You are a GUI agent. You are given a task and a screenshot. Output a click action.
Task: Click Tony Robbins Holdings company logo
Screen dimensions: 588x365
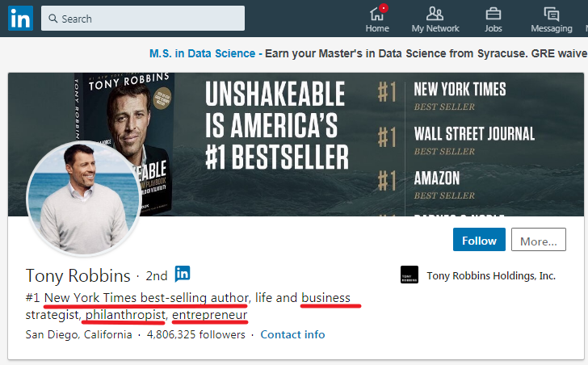pos(409,275)
